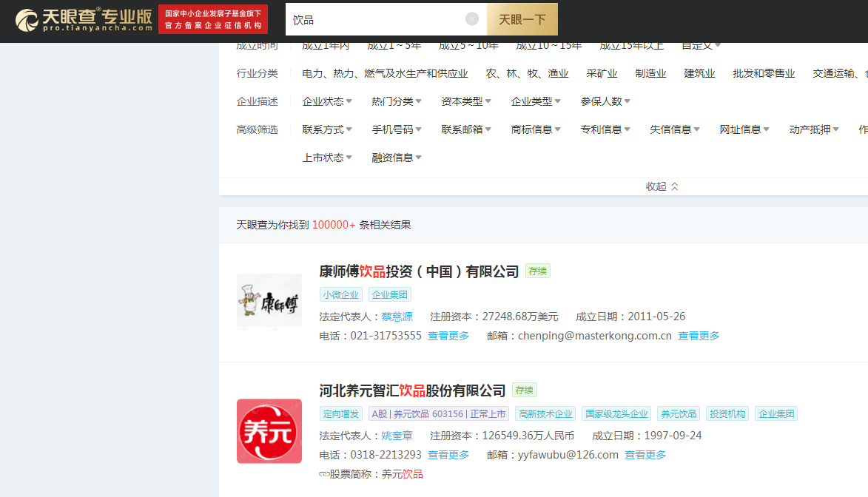The height and width of the screenshot is (497, 868).
Task: Open the 上市状态 dropdown
Action: (x=326, y=158)
